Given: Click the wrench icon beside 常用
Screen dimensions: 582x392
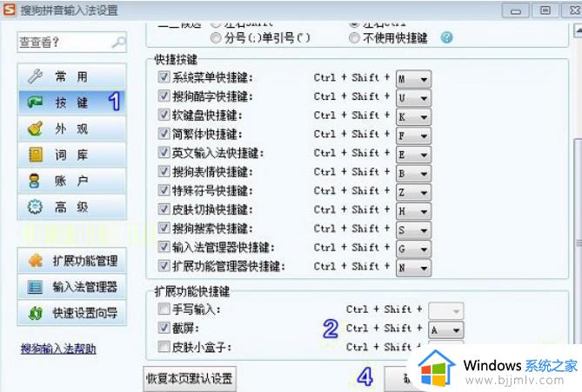Looking at the screenshot, I should [x=36, y=76].
